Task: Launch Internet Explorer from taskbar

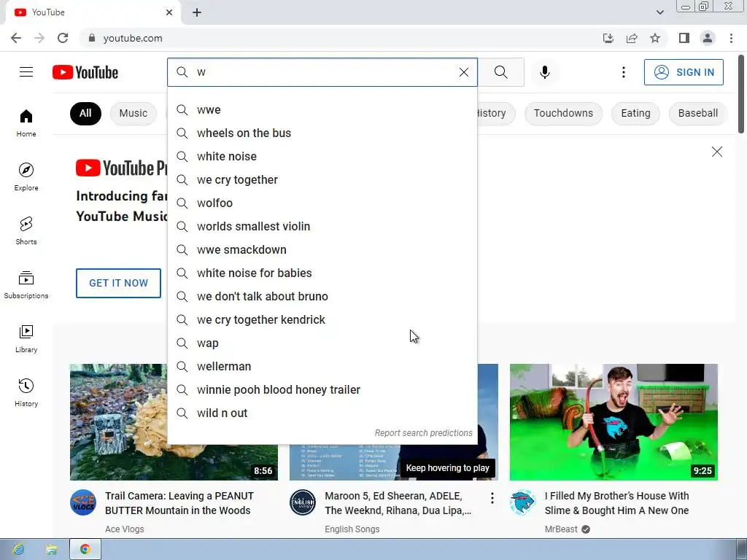Action: 18,550
